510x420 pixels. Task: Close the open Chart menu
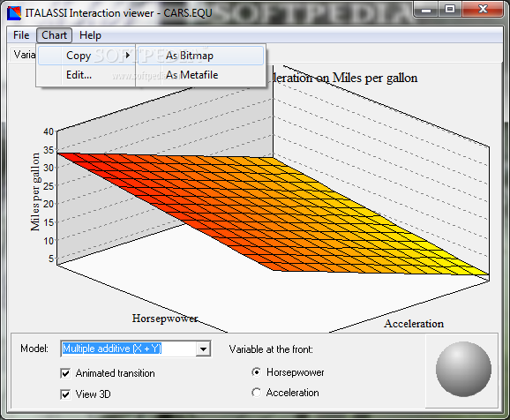(x=54, y=35)
